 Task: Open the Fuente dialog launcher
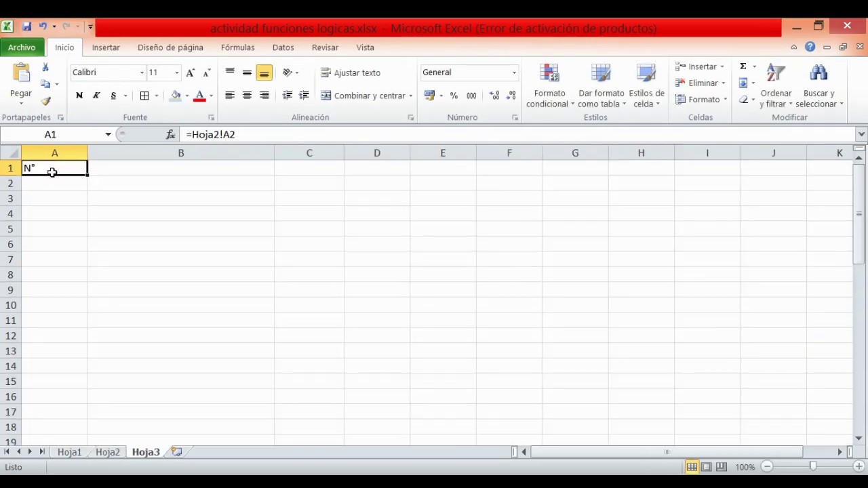pyautogui.click(x=211, y=117)
